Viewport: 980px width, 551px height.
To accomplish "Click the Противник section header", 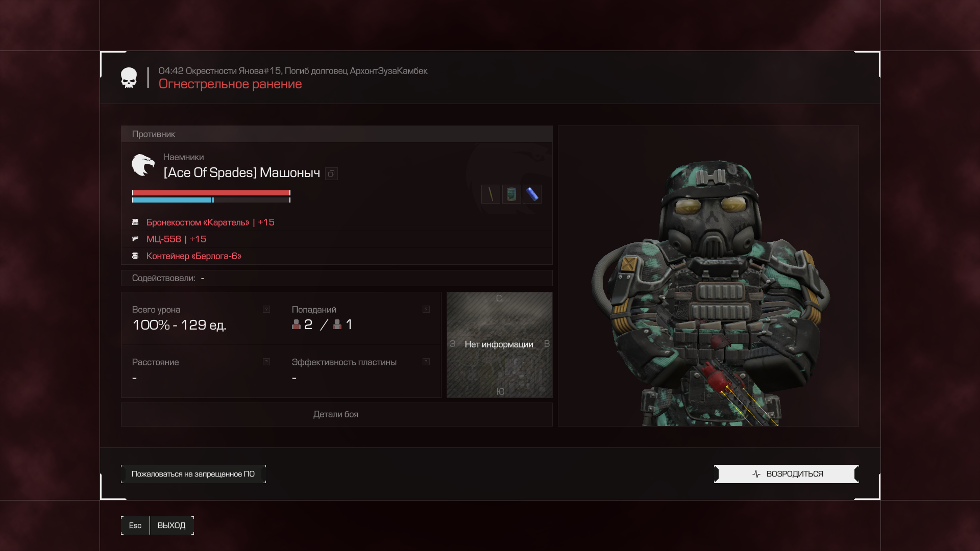I will tap(336, 134).
